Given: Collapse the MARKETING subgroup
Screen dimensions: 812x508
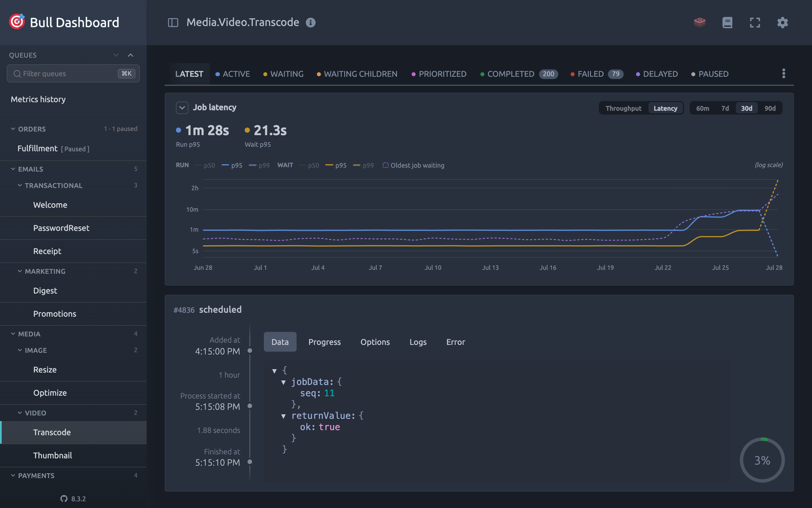Looking at the screenshot, I should pos(20,271).
